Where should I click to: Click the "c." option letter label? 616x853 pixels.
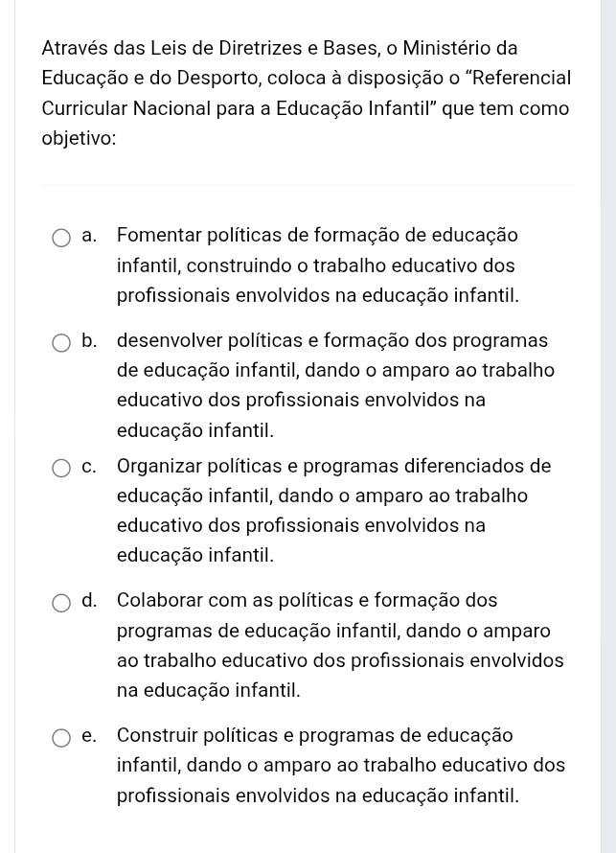click(x=90, y=467)
